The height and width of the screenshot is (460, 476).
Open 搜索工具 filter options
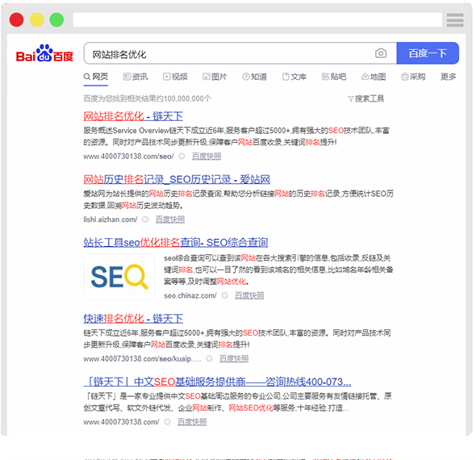[x=366, y=98]
